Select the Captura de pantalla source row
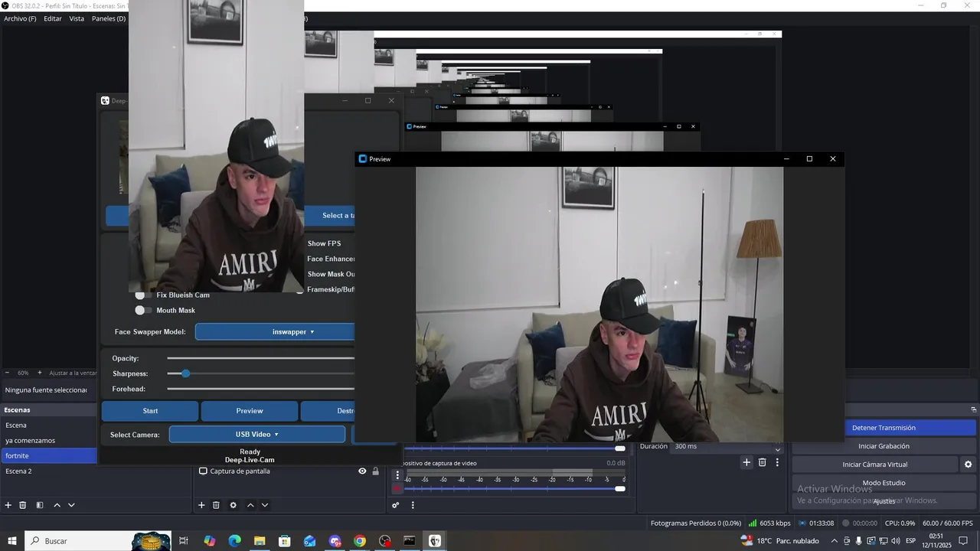The image size is (980, 551). [289, 471]
